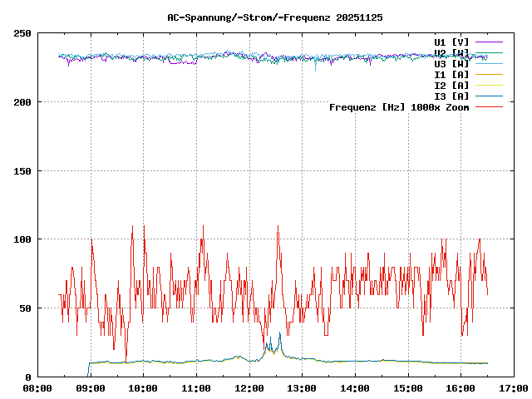Select the 50 y-axis value label
The image size is (532, 399).
(x=25, y=308)
